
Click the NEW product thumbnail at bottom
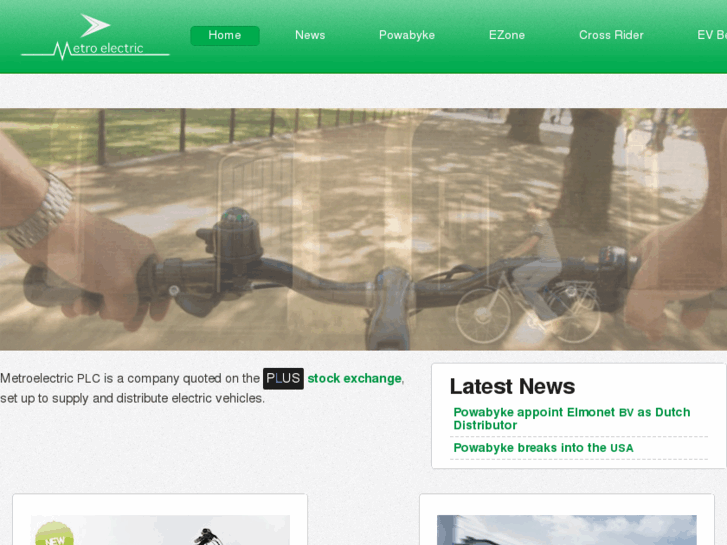pyautogui.click(x=160, y=530)
